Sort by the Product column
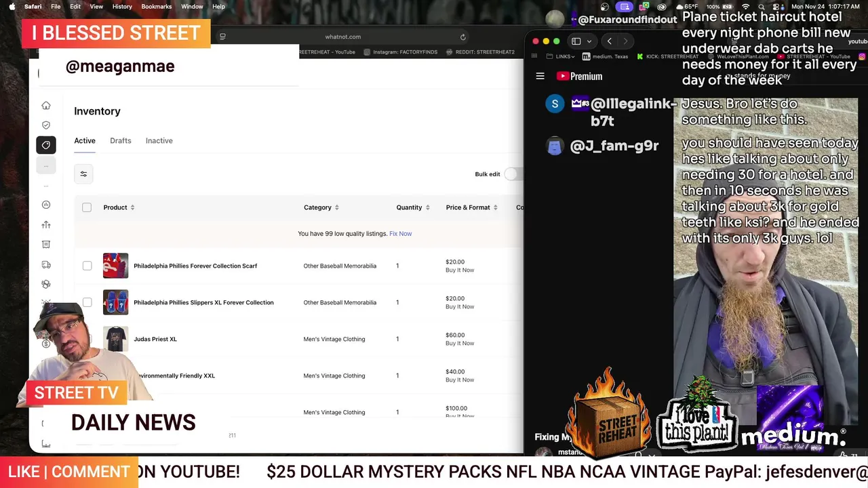The height and width of the screenshot is (488, 868). click(x=119, y=207)
